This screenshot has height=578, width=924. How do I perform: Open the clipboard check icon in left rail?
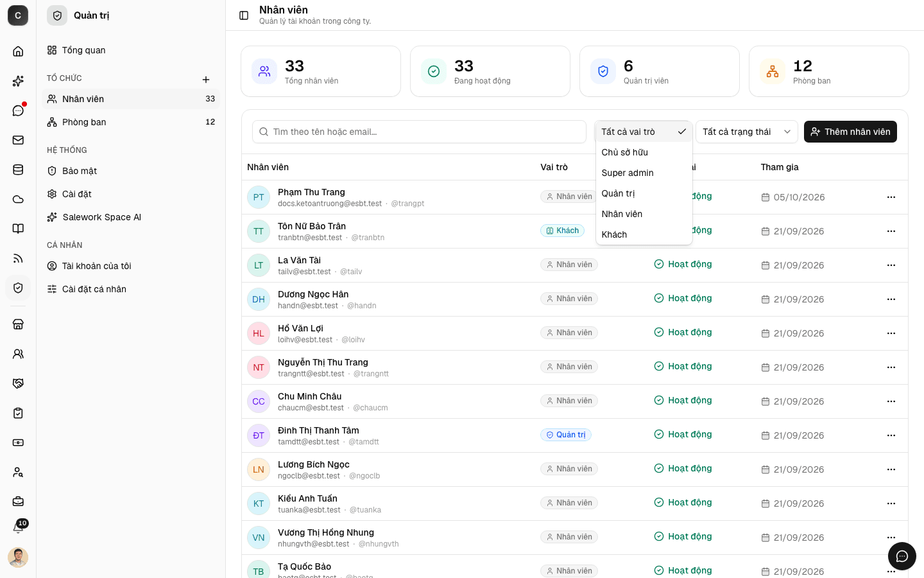pos(18,413)
